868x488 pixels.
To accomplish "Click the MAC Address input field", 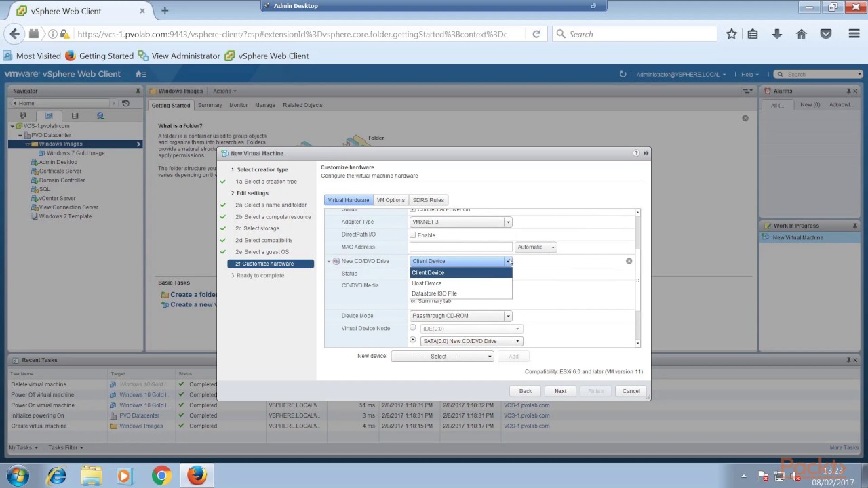I will (x=461, y=247).
